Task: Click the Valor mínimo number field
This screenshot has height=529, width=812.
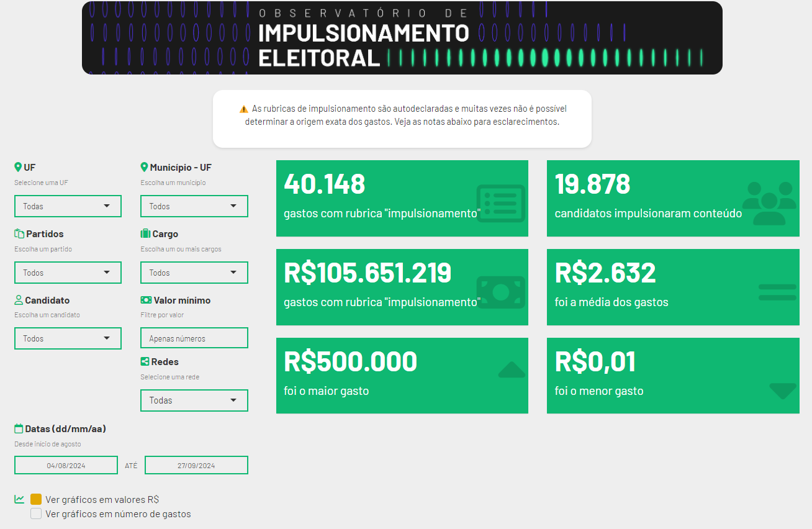Action: [194, 338]
